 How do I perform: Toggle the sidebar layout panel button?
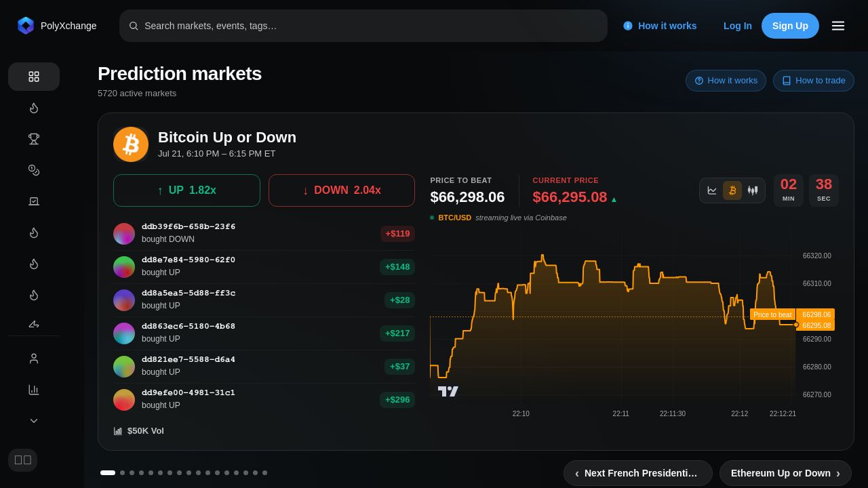click(x=23, y=460)
